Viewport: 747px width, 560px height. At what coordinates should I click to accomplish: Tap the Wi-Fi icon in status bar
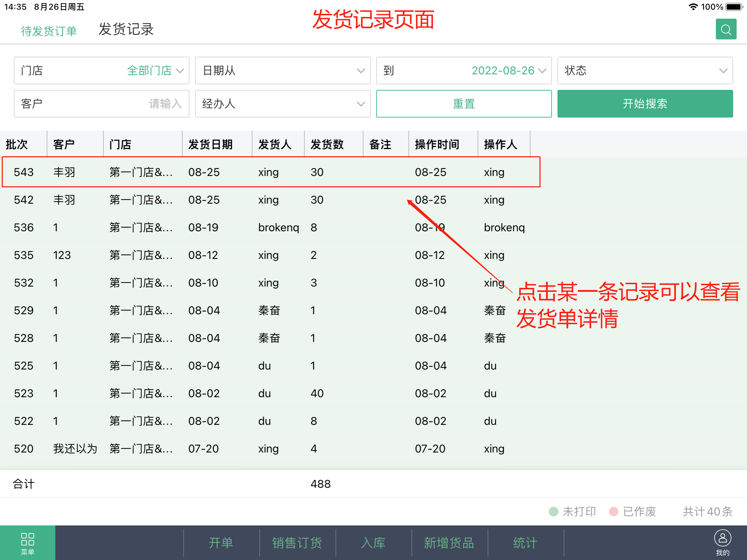click(x=693, y=7)
